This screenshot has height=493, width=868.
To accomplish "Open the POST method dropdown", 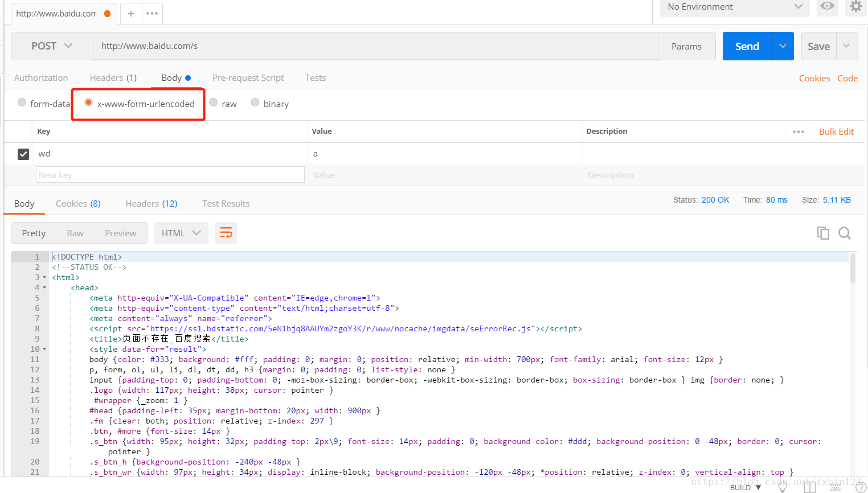I will (x=52, y=46).
